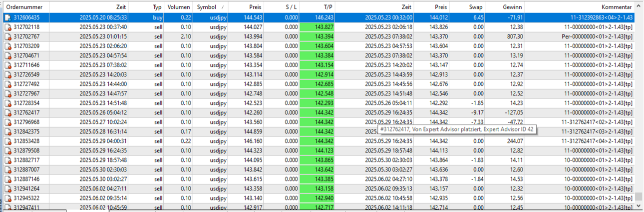Click the icon next to order 312887007

[7, 169]
